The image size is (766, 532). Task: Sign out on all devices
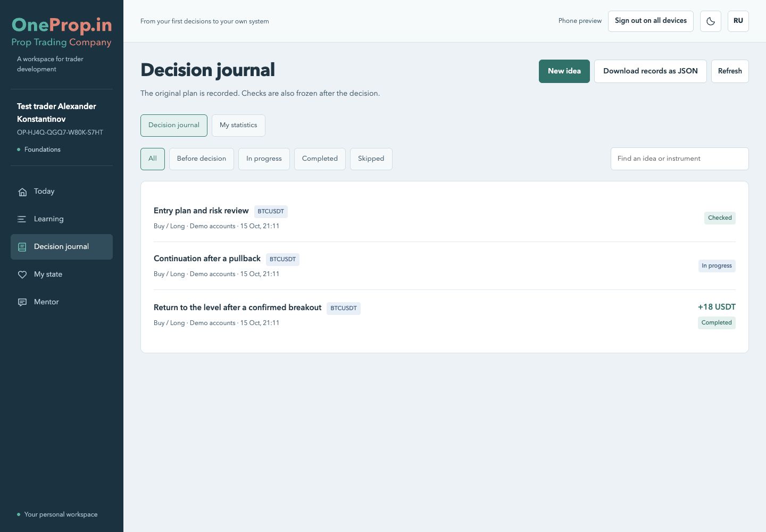click(x=651, y=21)
